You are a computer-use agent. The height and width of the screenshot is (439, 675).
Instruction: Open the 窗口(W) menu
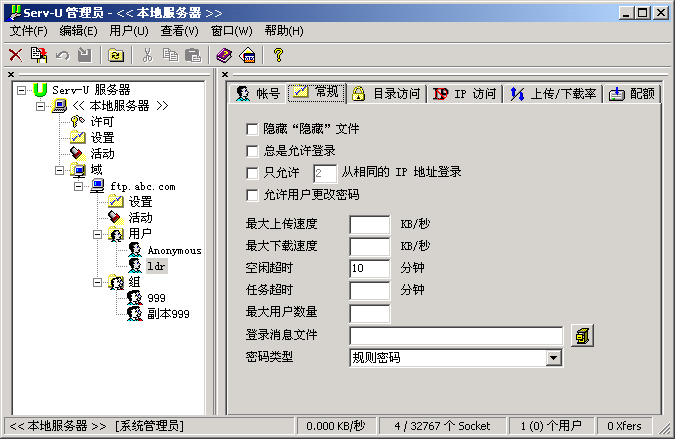pyautogui.click(x=232, y=31)
